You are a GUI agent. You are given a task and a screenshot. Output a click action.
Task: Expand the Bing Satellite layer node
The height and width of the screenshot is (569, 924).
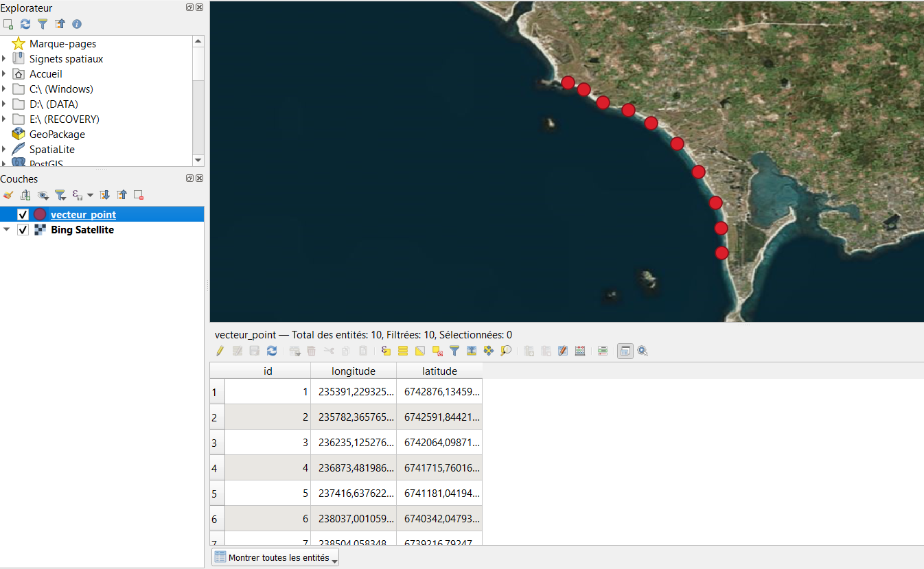coord(7,230)
